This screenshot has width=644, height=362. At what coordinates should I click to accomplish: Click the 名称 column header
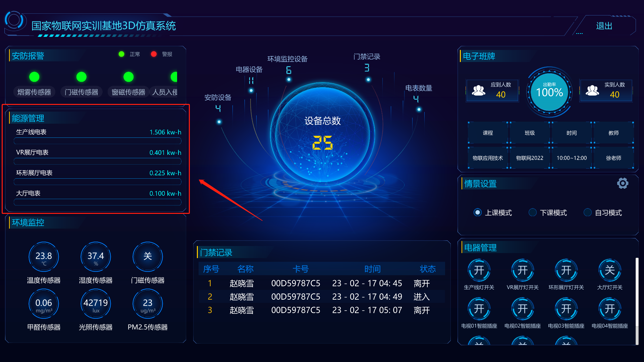pos(246,269)
